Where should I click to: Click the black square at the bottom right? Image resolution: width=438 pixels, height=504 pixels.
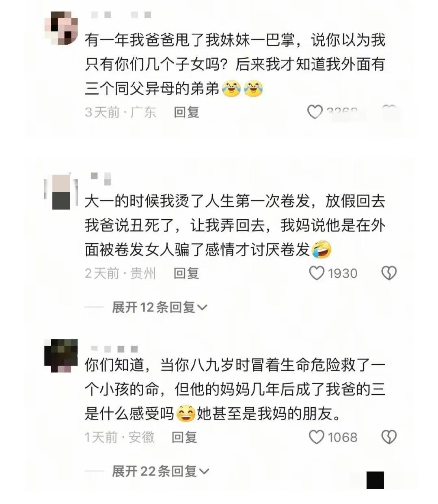tap(375, 480)
